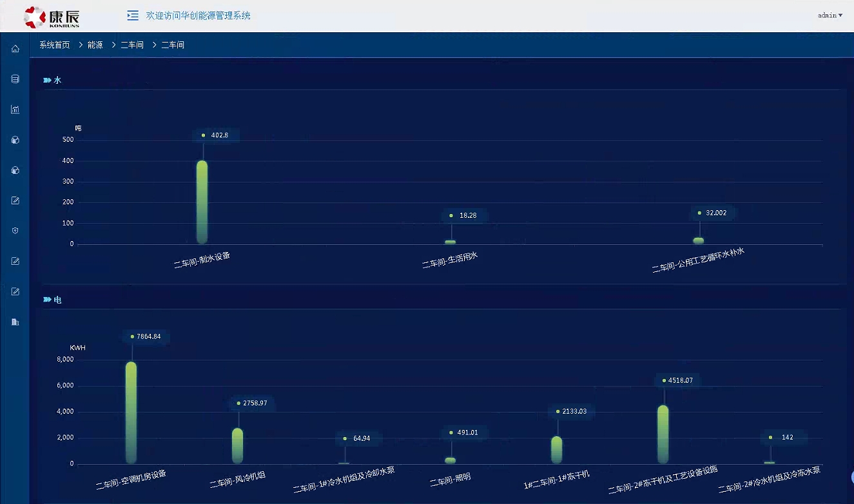Image resolution: width=854 pixels, height=504 pixels.
Task: Open the bar chart statistics sidebar icon
Action: click(x=15, y=110)
